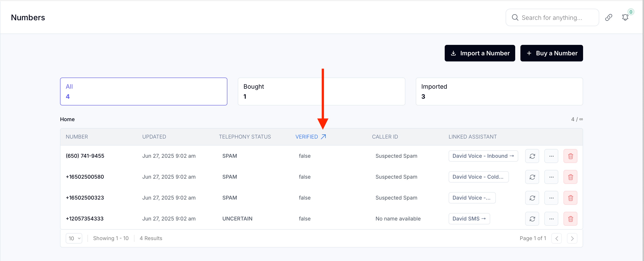644x261 pixels.
Task: Select the Imported numbers tab
Action: pyautogui.click(x=499, y=91)
